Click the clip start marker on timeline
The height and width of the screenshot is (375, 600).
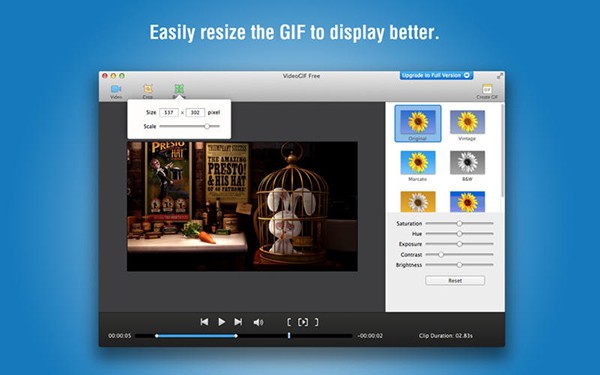coord(157,336)
